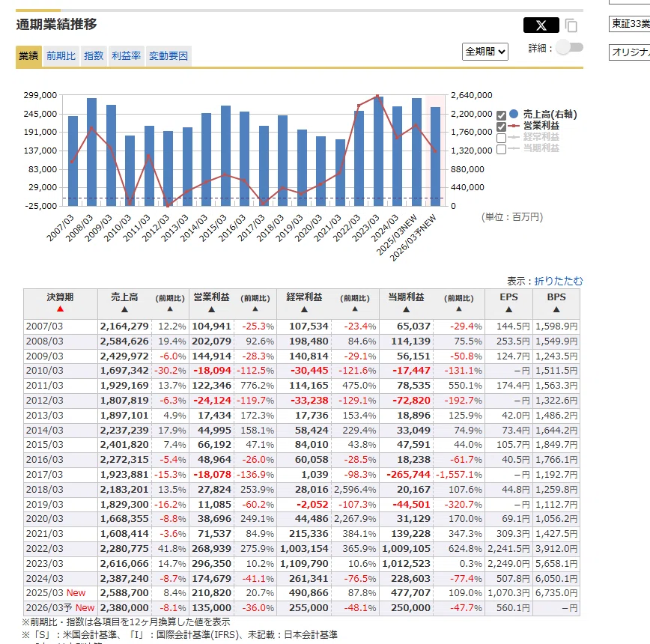Click net profit value -265,744

coord(408,475)
